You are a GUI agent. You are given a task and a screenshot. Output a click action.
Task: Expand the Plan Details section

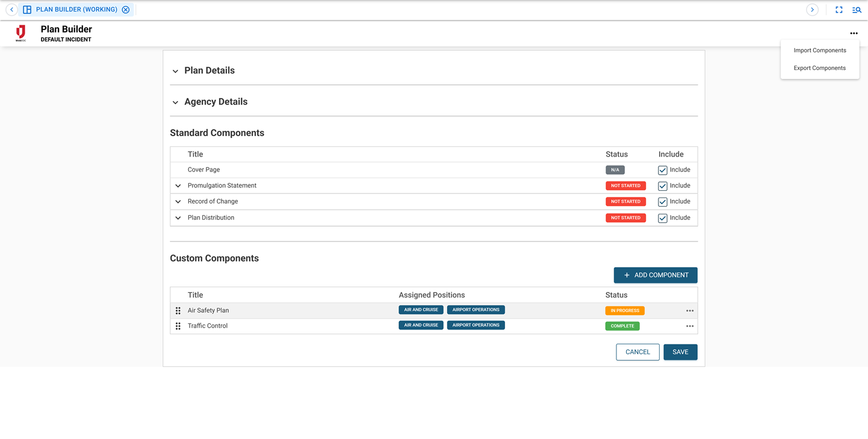pyautogui.click(x=175, y=70)
